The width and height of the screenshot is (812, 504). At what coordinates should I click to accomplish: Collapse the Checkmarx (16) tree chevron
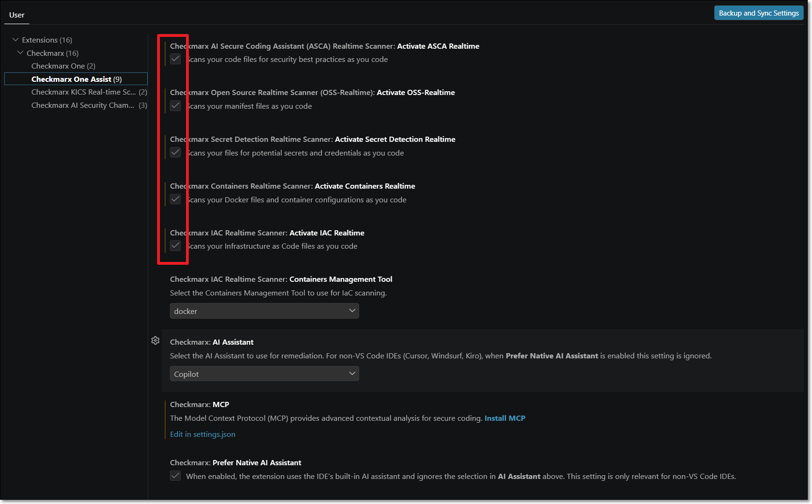(x=20, y=53)
